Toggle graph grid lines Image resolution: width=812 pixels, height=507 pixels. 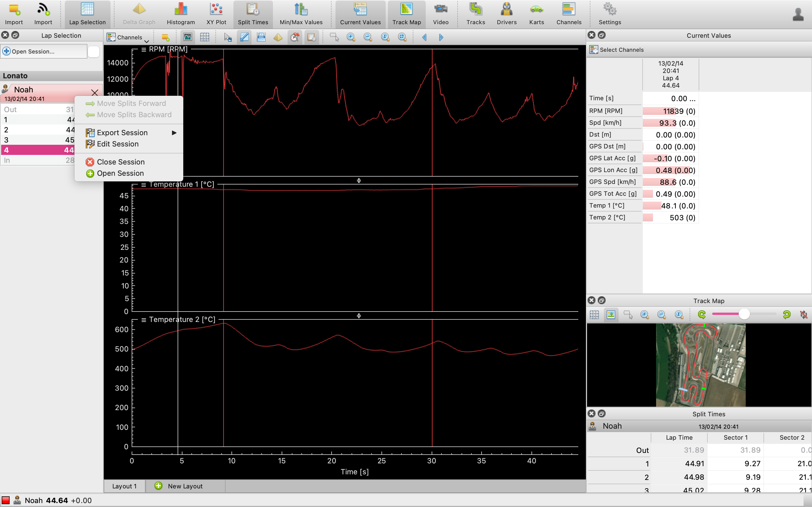[x=204, y=37]
